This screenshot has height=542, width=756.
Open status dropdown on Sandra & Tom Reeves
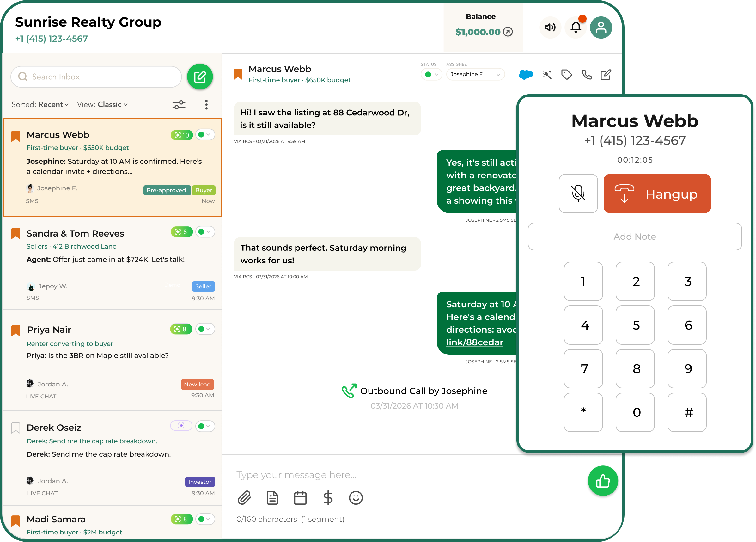205,232
